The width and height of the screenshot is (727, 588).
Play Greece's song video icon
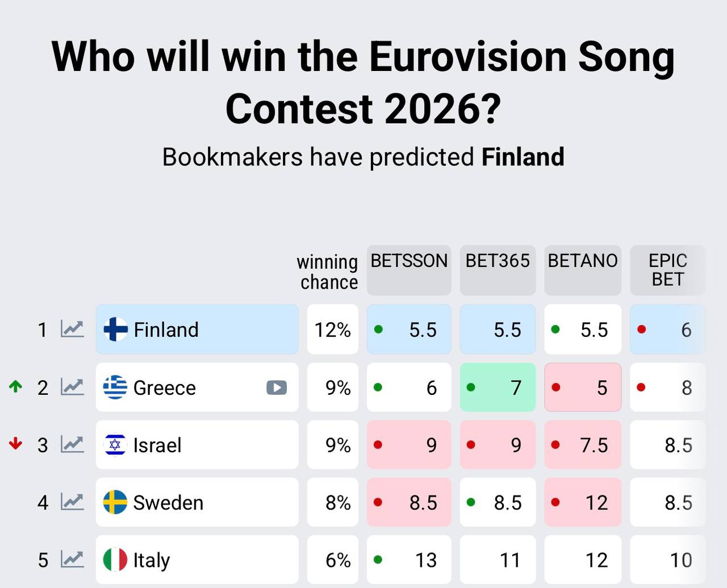click(277, 387)
